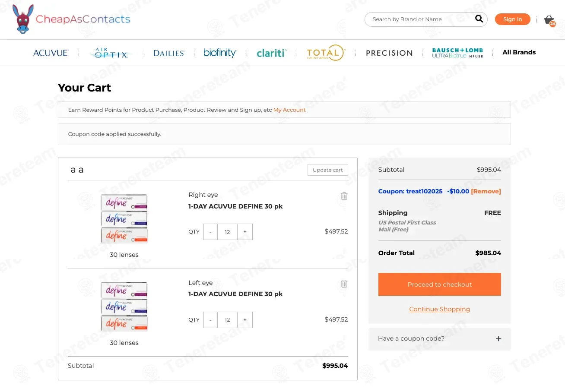Increase Left eye quantity with plus button
Screen dimensions: 565x392
tap(245, 320)
